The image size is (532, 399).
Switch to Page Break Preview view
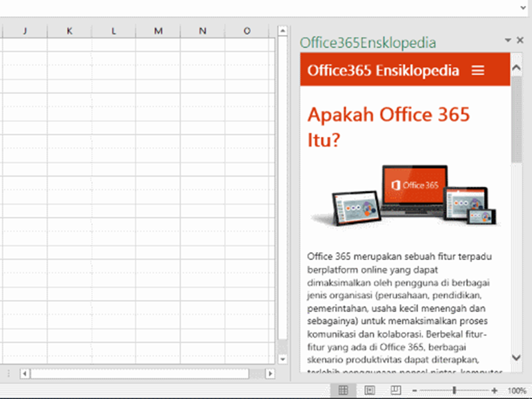pos(396,390)
